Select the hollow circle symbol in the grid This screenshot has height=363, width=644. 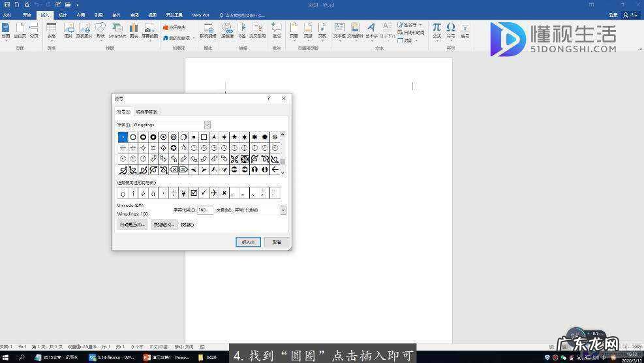[x=133, y=137]
